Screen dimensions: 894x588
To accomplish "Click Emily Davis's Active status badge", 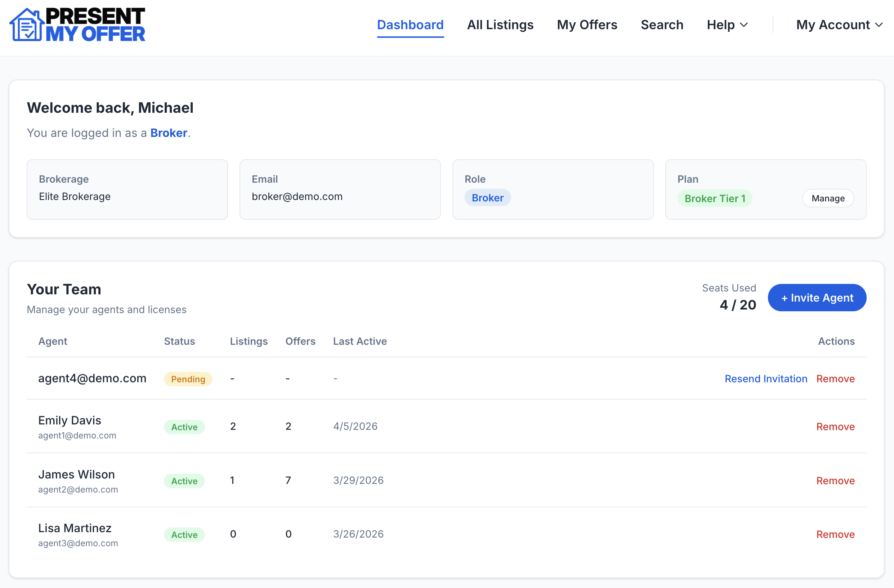I will [x=184, y=427].
